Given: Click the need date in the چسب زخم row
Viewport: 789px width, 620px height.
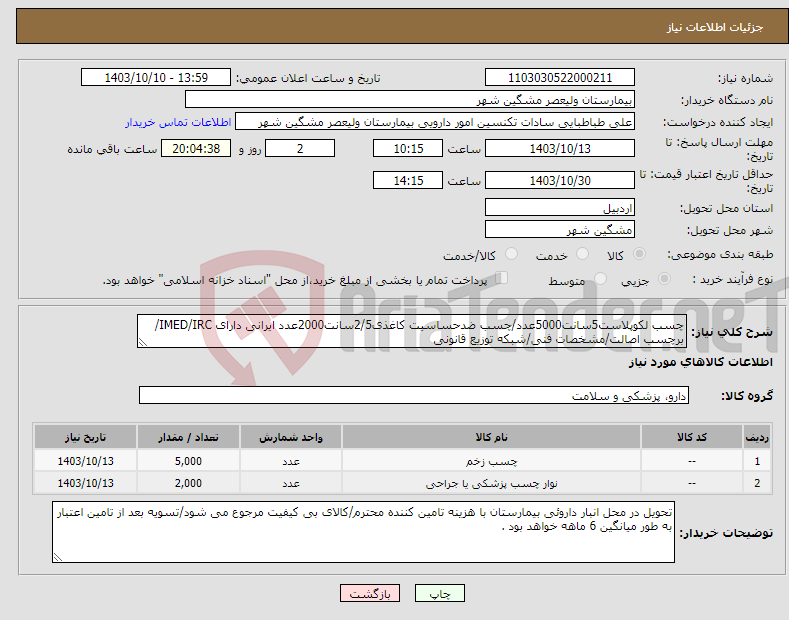Looking at the screenshot, I should [x=86, y=461].
